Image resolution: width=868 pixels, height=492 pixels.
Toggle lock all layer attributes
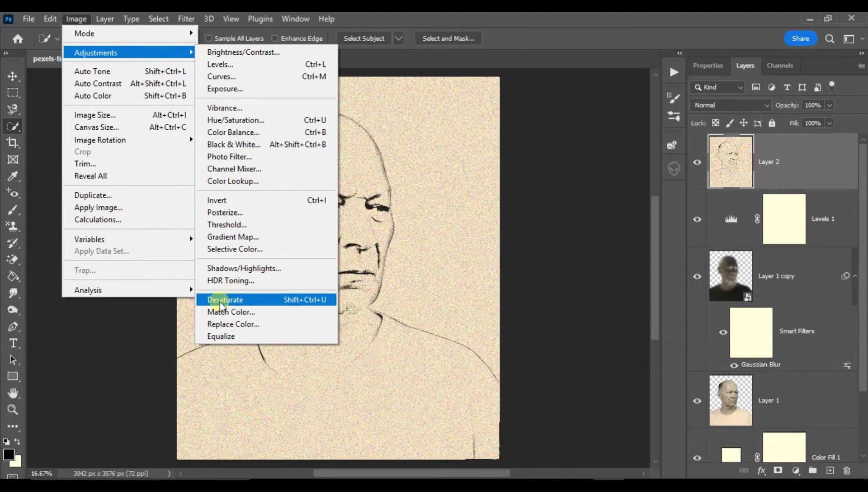[772, 123]
